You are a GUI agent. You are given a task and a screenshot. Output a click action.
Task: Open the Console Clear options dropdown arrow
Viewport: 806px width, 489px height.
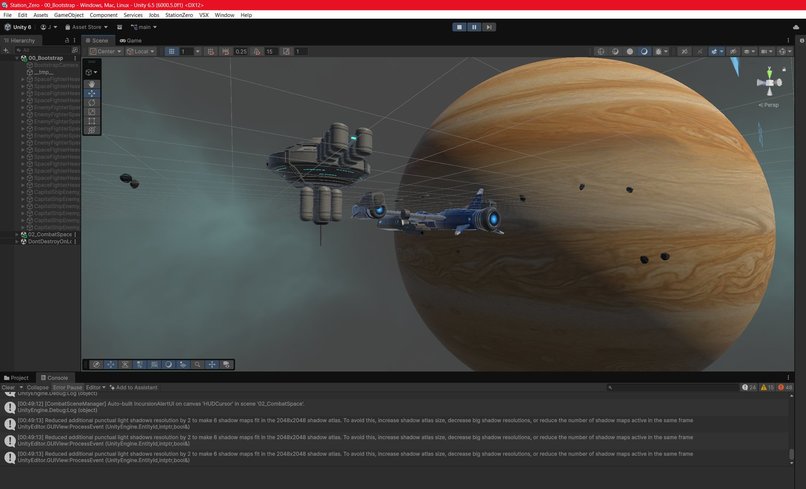[21, 387]
